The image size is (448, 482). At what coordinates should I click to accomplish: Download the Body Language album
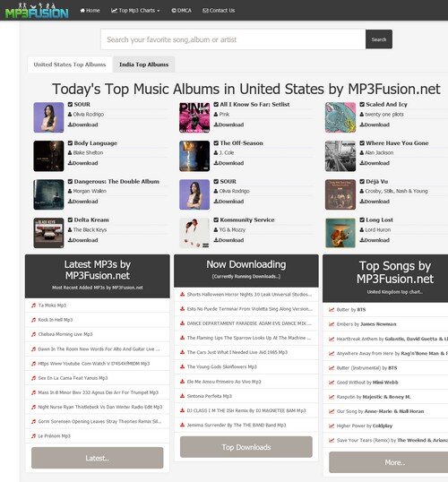click(83, 163)
